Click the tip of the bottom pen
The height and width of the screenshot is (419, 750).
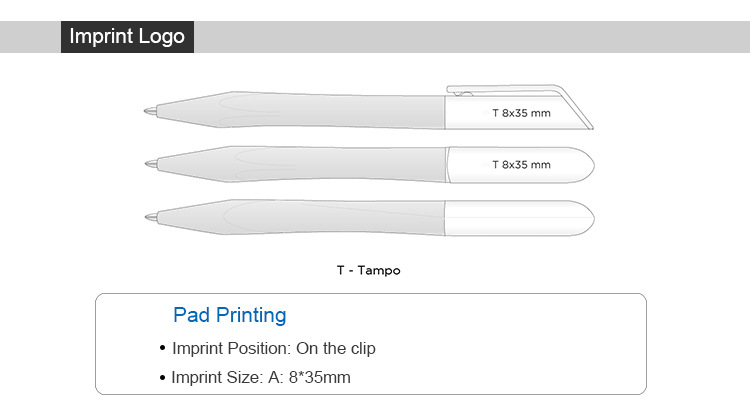(152, 217)
